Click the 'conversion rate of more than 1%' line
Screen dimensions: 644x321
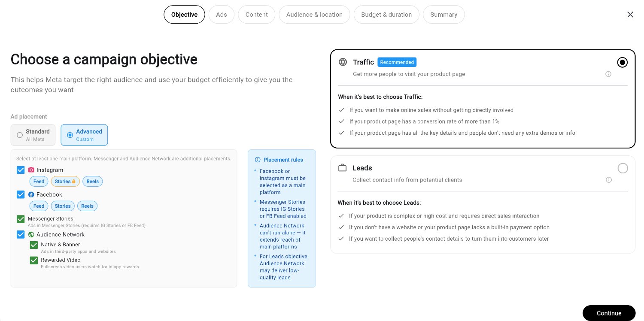coord(424,121)
